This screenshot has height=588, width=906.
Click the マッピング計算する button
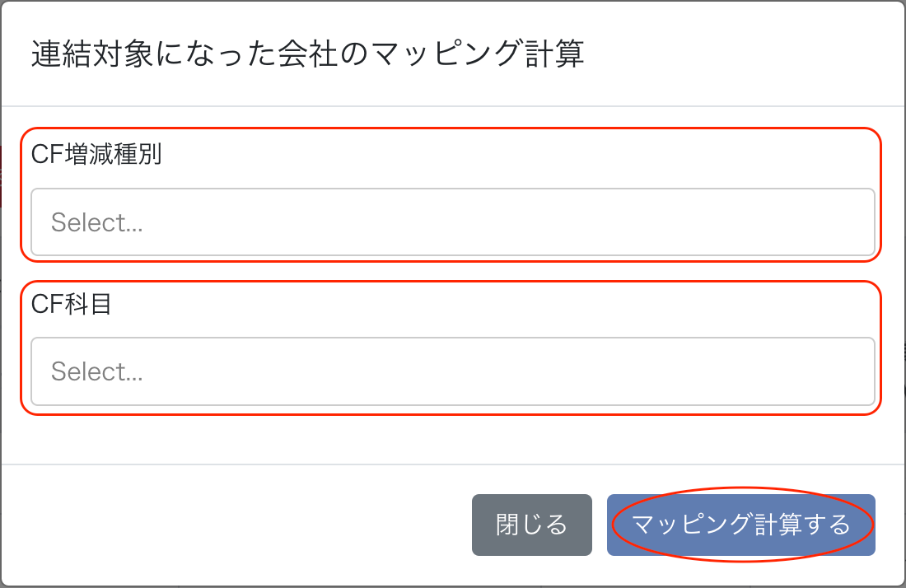740,525
